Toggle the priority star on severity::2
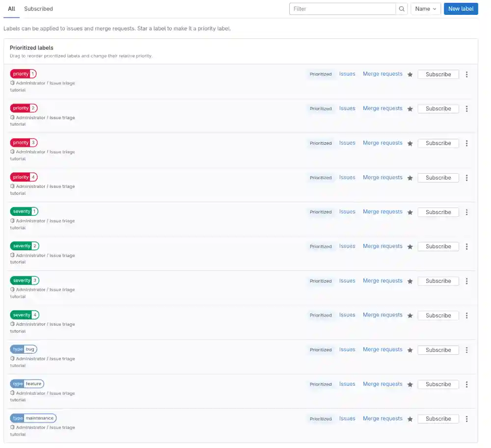Image resolution: width=491 pixels, height=448 pixels. (410, 246)
